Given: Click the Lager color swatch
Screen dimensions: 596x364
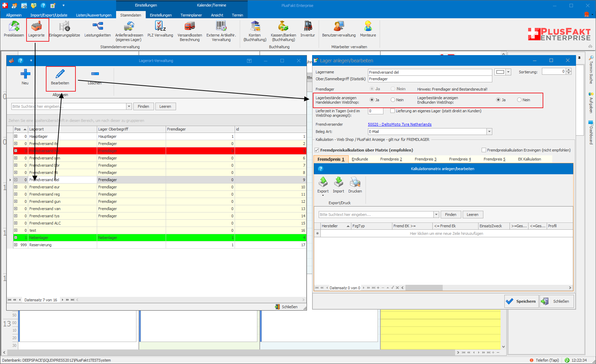Looking at the screenshot, I should pyautogui.click(x=500, y=72).
